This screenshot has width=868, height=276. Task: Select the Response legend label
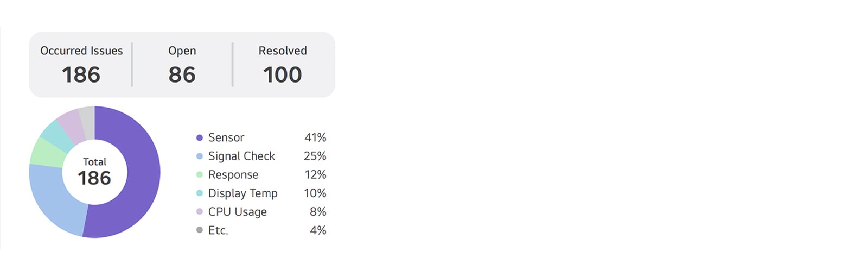click(x=233, y=175)
